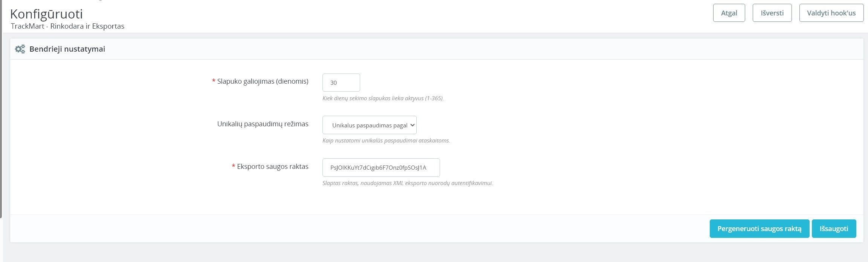Expand the Unikalių paspaudimų režimas dropdown

pyautogui.click(x=369, y=125)
